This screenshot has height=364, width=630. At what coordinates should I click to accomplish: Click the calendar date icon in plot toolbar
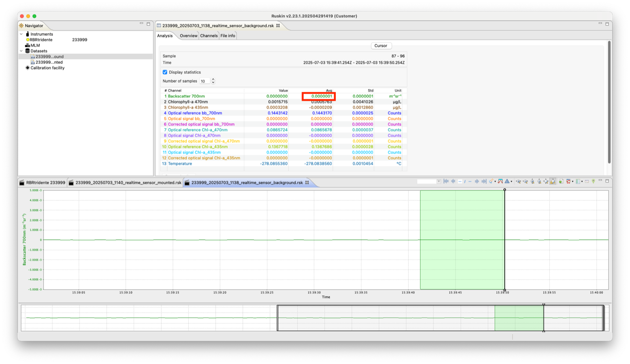tap(587, 181)
